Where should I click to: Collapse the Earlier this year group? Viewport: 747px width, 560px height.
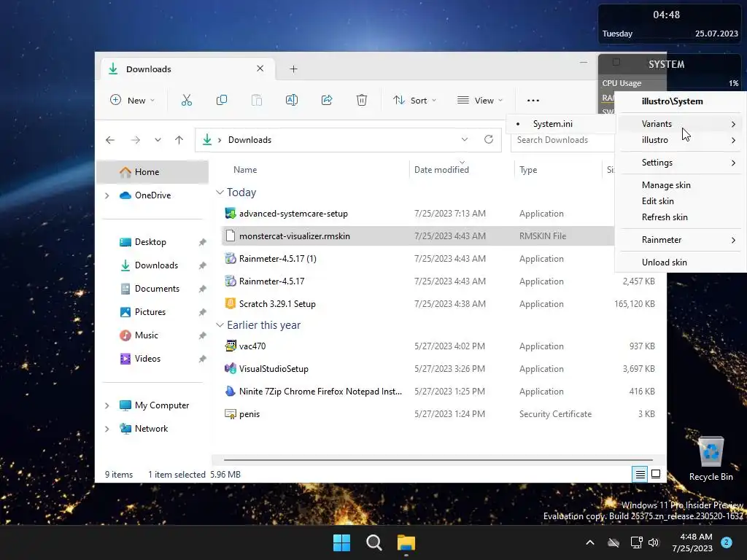pos(220,325)
